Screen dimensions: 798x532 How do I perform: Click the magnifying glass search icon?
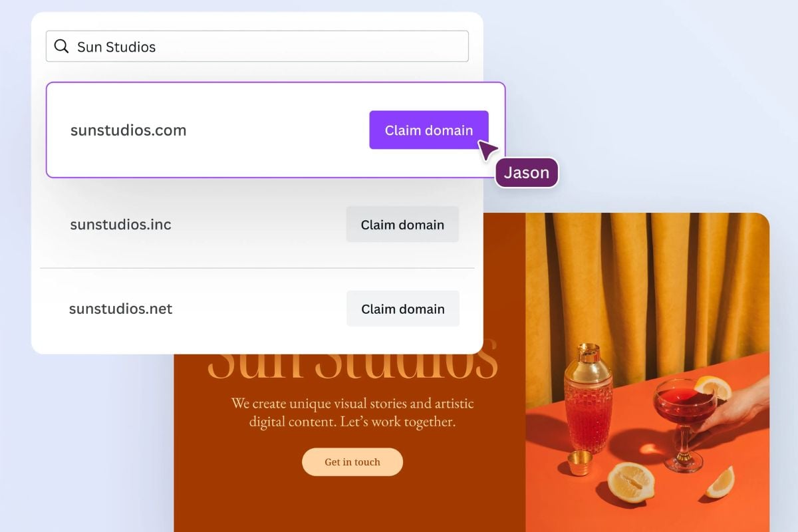(61, 47)
